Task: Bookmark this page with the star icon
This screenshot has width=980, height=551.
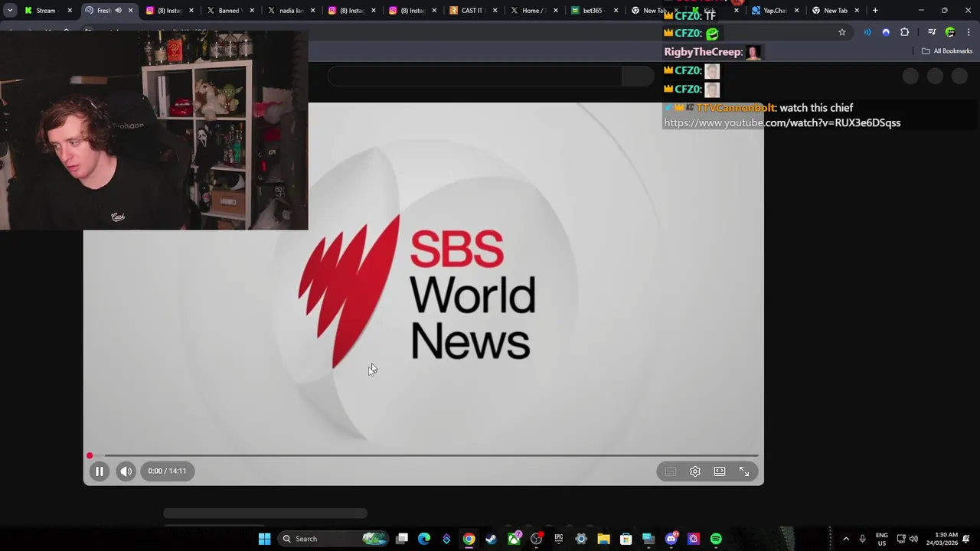Action: click(x=842, y=32)
